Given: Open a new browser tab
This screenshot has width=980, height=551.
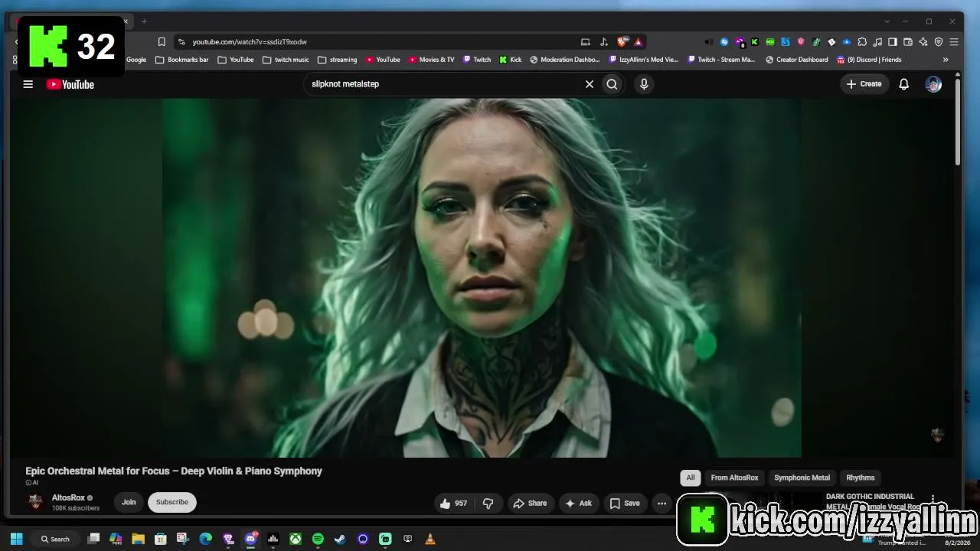Looking at the screenshot, I should [x=144, y=21].
